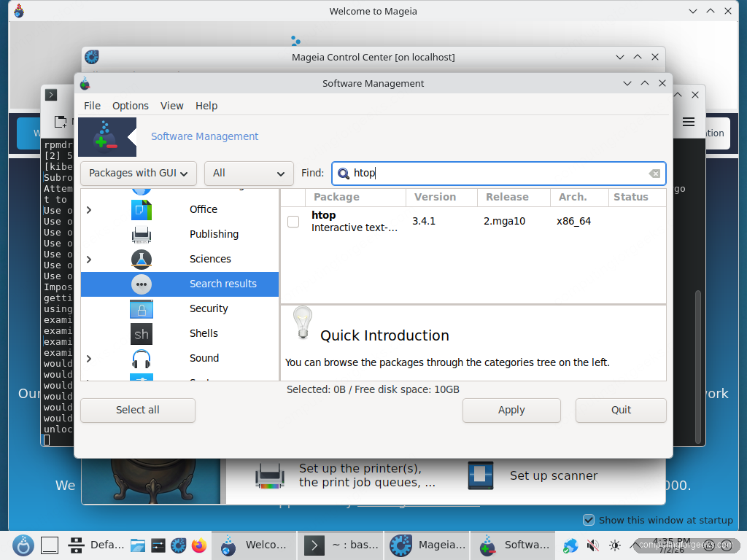Open the All filter dropdown
Viewport: 747px width, 560px height.
(x=249, y=174)
